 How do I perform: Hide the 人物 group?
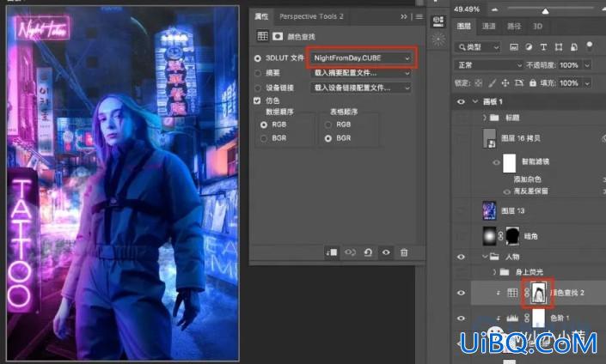point(461,257)
